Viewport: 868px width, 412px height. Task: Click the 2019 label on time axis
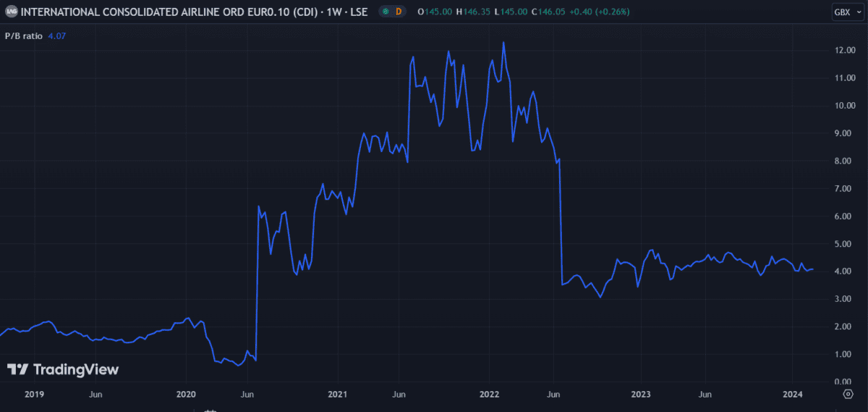[x=34, y=394]
